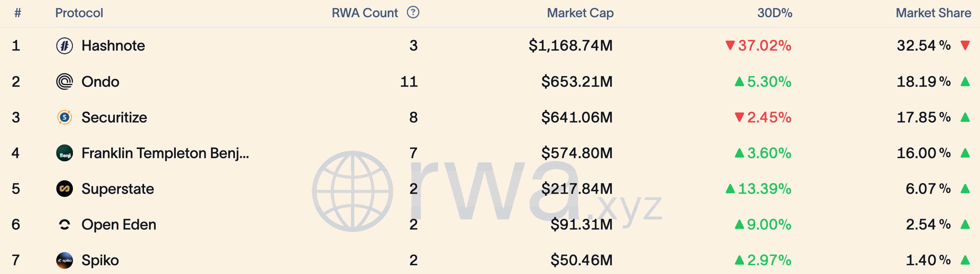Open the RWA Count help tooltip icon

(x=413, y=13)
